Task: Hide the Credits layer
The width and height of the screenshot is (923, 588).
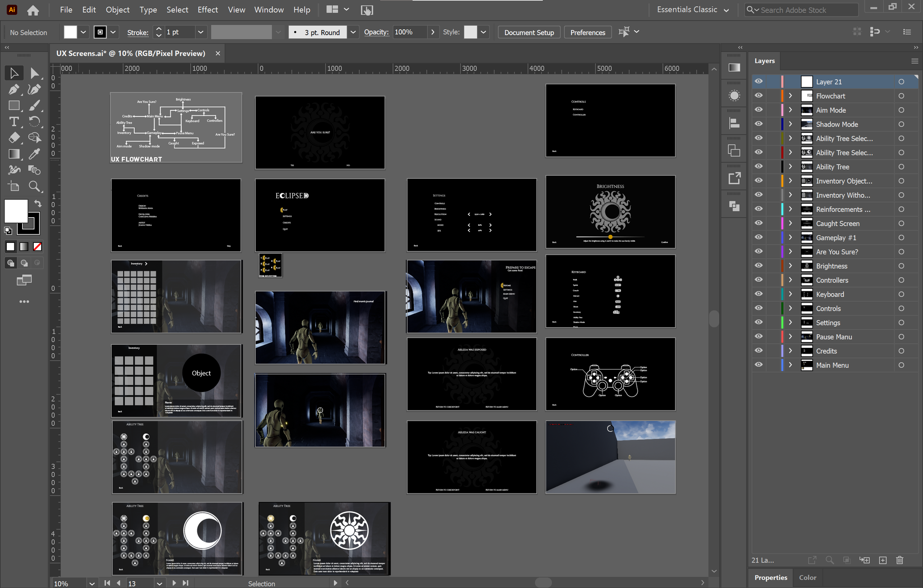Action: pyautogui.click(x=759, y=351)
